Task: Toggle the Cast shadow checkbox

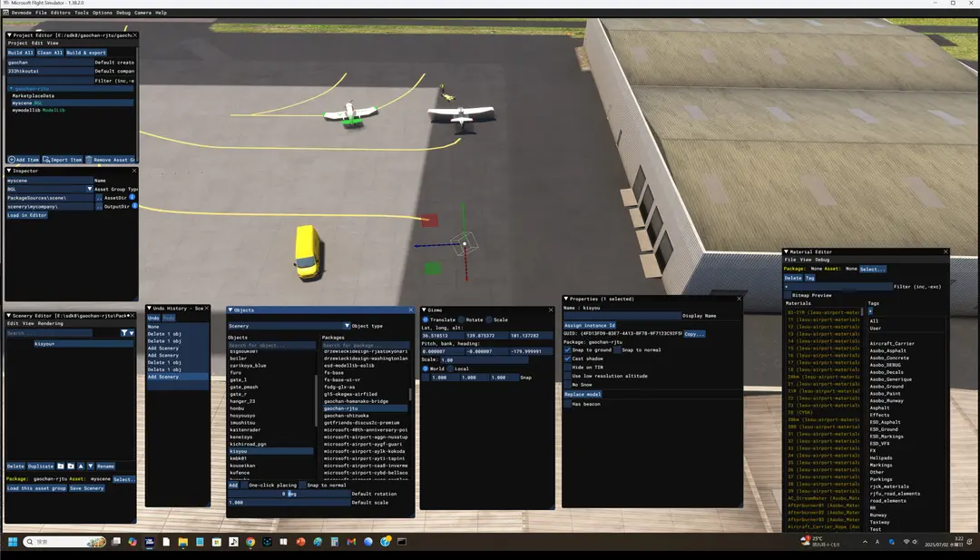Action: (x=567, y=359)
